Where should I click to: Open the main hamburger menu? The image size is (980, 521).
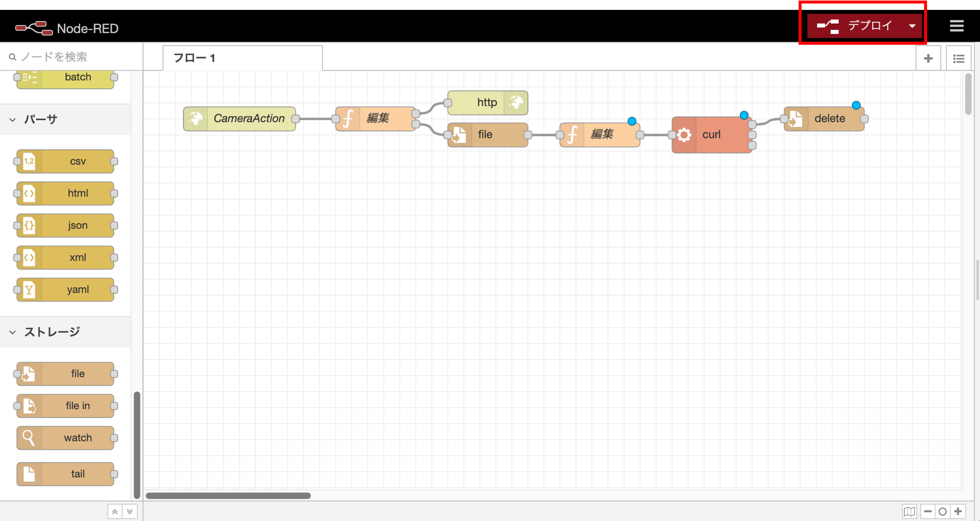[x=956, y=26]
